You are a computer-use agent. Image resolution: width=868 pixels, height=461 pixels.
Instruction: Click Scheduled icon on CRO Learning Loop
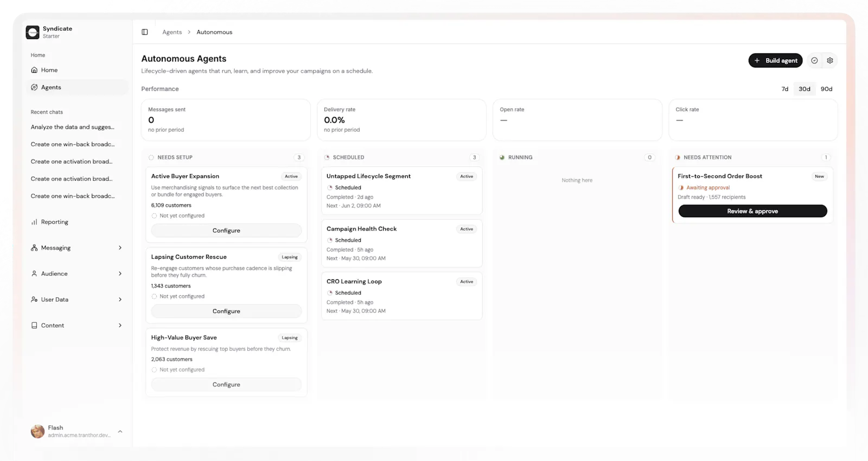[330, 293]
